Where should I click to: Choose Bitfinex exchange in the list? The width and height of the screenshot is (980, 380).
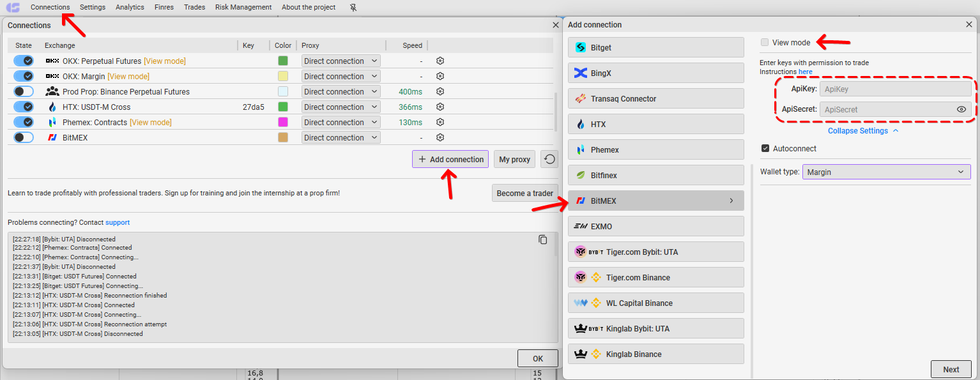click(x=655, y=175)
